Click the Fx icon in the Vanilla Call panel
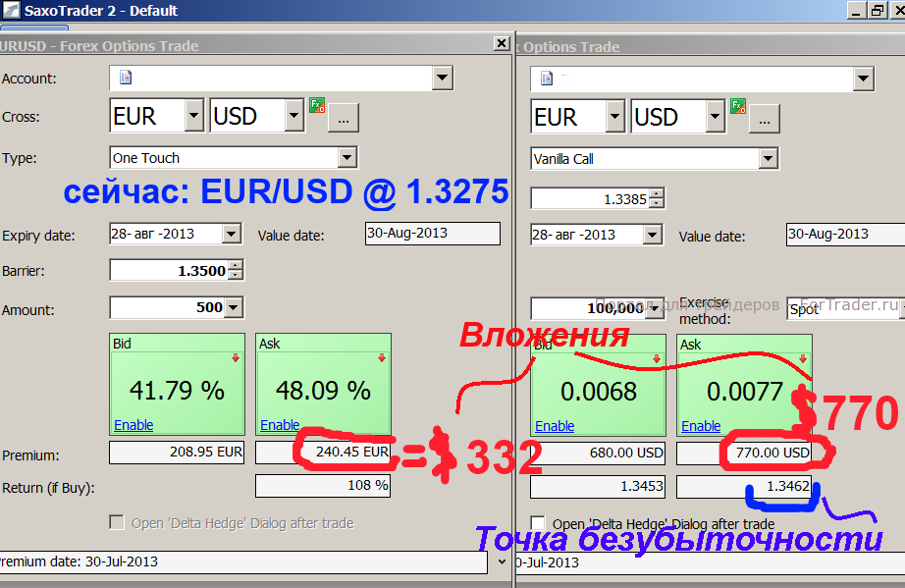 tap(737, 106)
